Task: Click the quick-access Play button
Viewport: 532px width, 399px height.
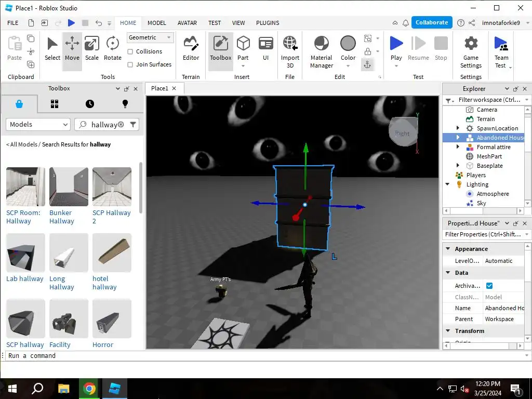Action: point(71,23)
